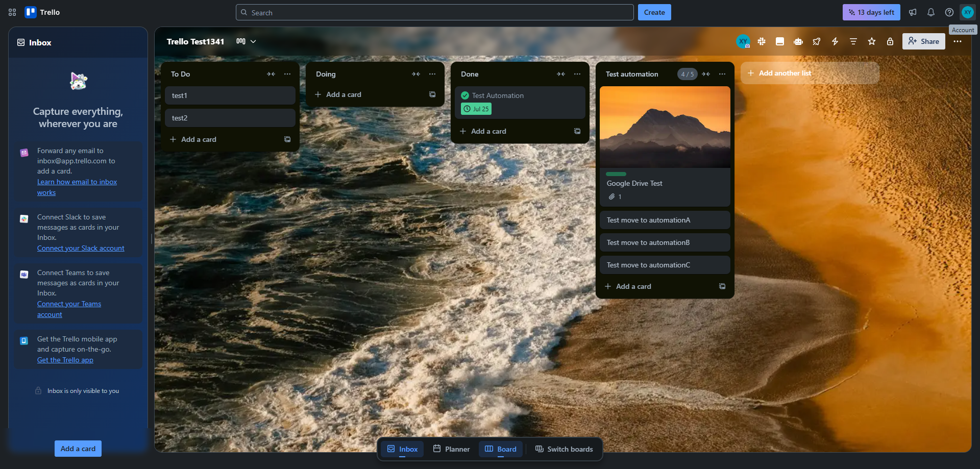Open Learn how email to inbox works link
This screenshot has height=469, width=980.
(x=77, y=187)
